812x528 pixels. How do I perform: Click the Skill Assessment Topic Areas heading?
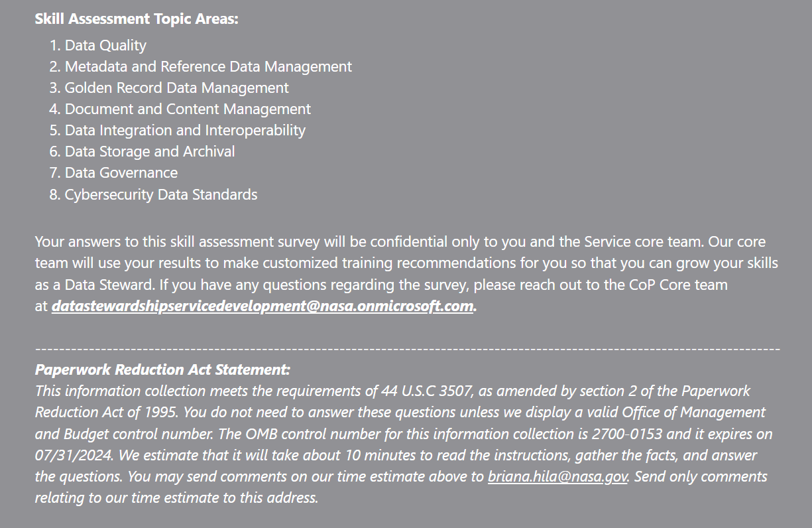click(x=137, y=19)
